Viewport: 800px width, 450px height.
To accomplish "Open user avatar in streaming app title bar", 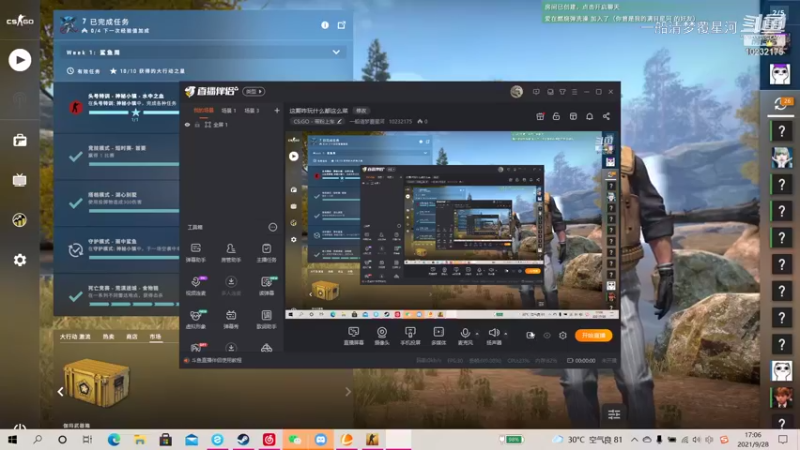I will (x=516, y=91).
